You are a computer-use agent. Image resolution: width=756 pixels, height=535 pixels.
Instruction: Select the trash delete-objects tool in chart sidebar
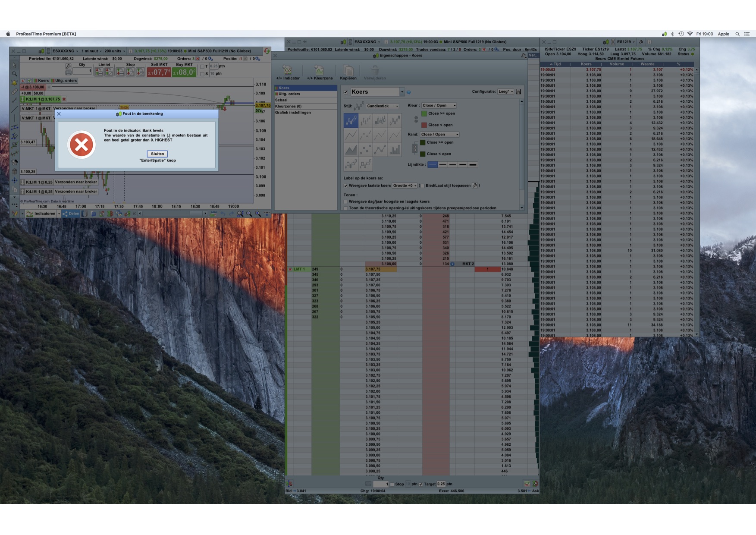pos(15,171)
